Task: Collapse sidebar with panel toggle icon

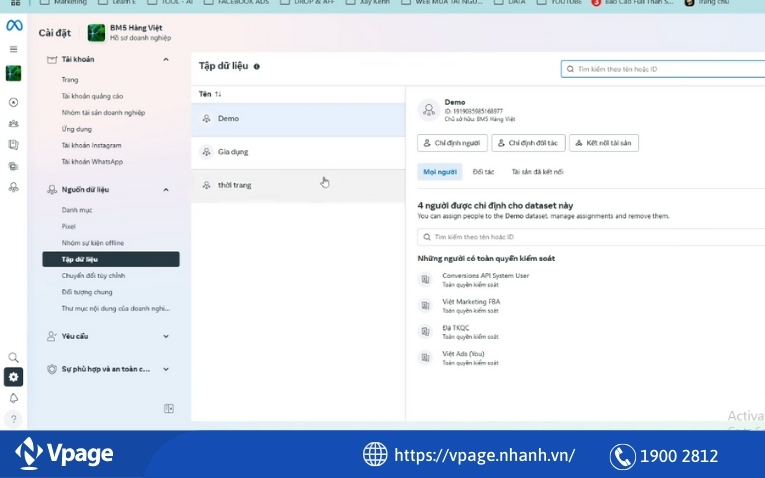Action: [x=169, y=409]
